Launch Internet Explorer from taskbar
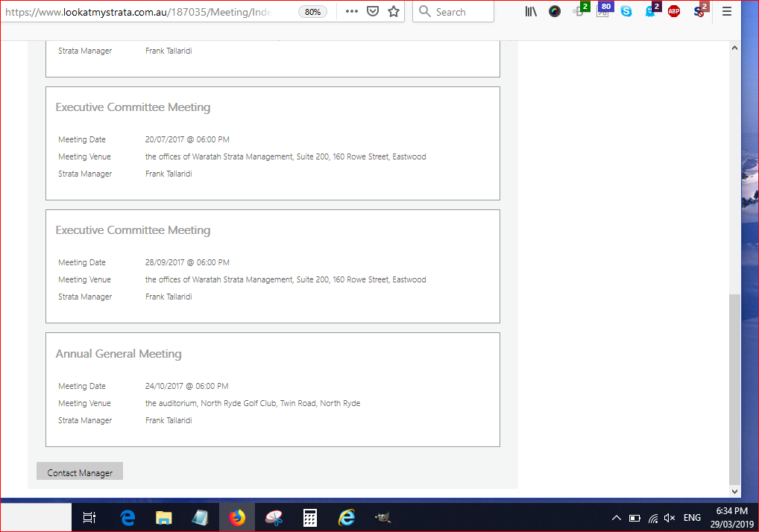 tap(347, 518)
